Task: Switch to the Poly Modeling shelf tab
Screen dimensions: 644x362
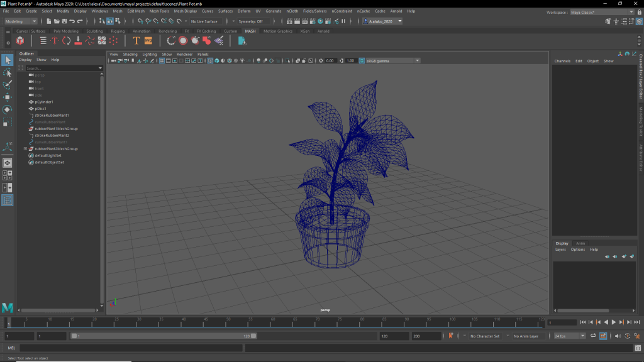Action: coord(65,31)
